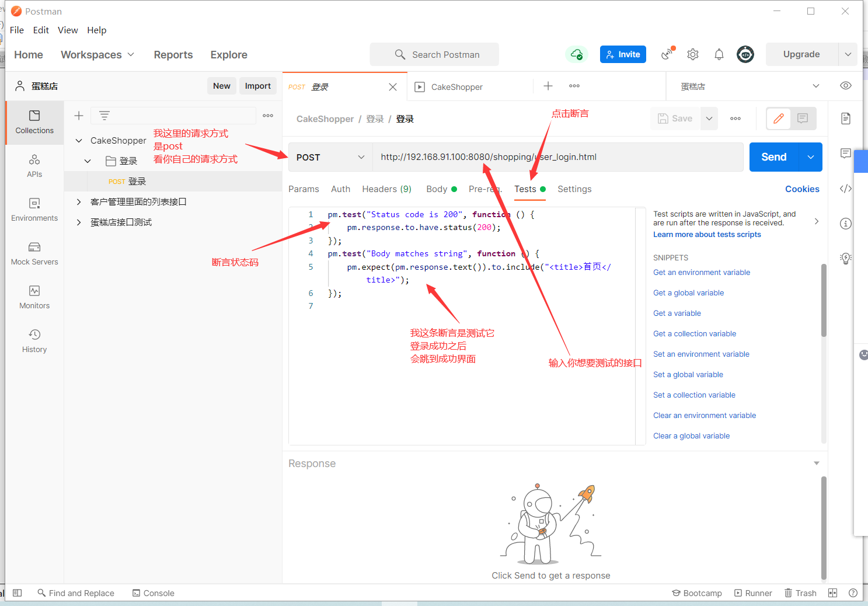Open the documentation icon in right sidebar
Image resolution: width=868 pixels, height=606 pixels.
pos(846,119)
